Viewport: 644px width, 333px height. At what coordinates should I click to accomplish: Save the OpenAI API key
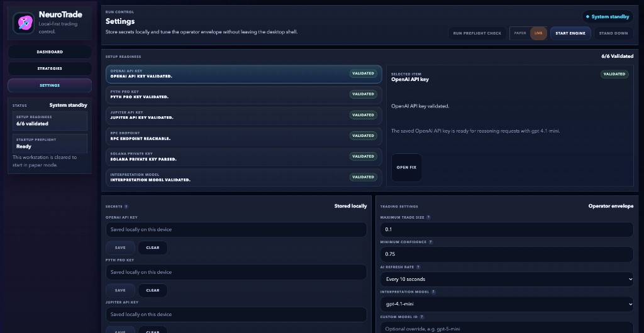click(x=120, y=248)
